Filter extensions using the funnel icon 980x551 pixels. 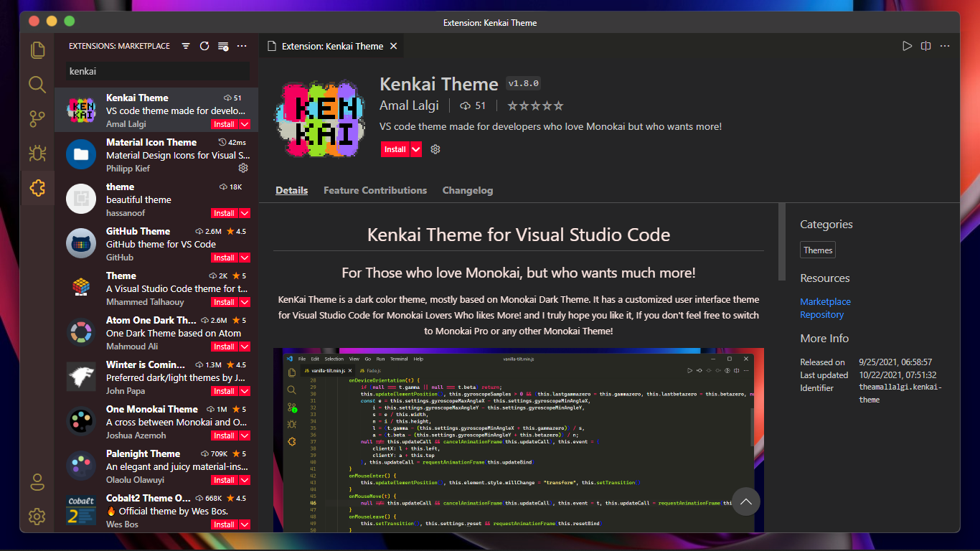(x=186, y=46)
